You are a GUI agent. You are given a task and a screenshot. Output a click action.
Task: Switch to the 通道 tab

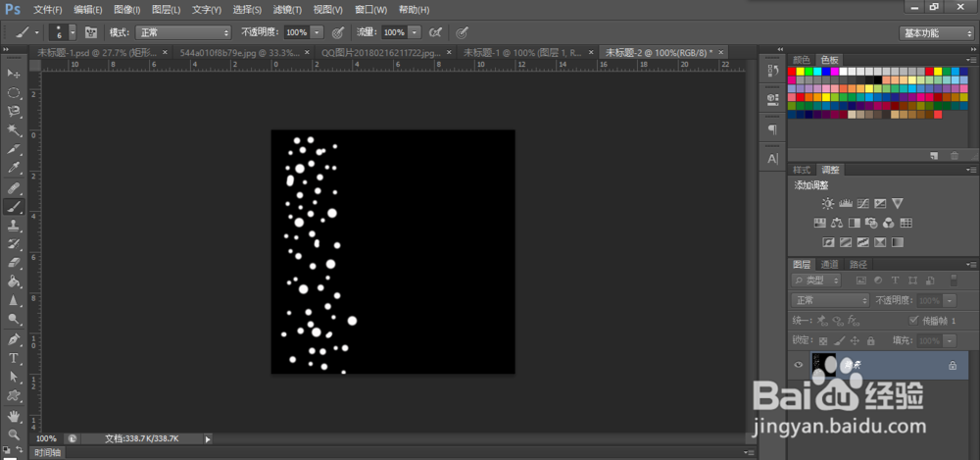[829, 264]
